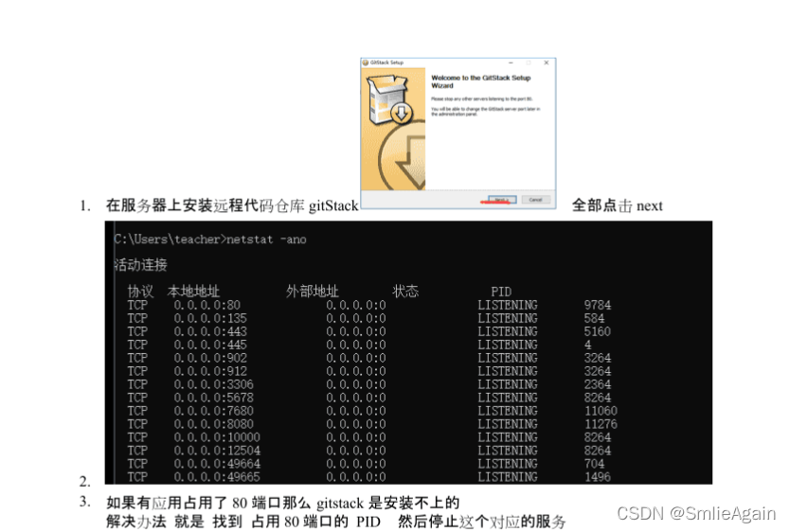Click the 'netstat -ano' command line
The height and width of the screenshot is (532, 790).
210,239
